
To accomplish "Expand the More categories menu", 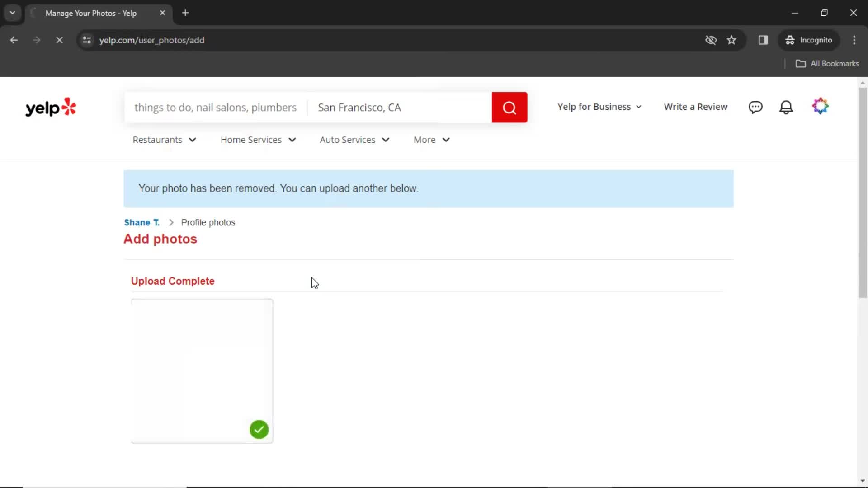I will pos(431,140).
